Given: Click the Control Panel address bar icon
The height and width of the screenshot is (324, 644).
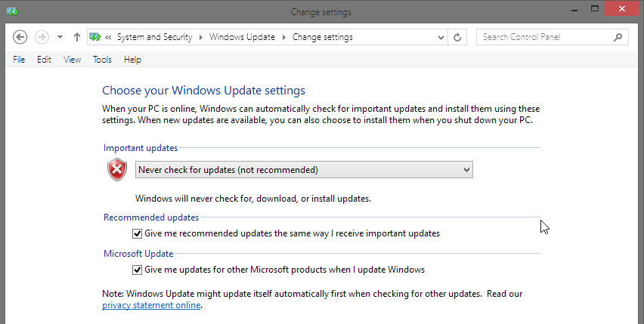Looking at the screenshot, I should (x=95, y=37).
